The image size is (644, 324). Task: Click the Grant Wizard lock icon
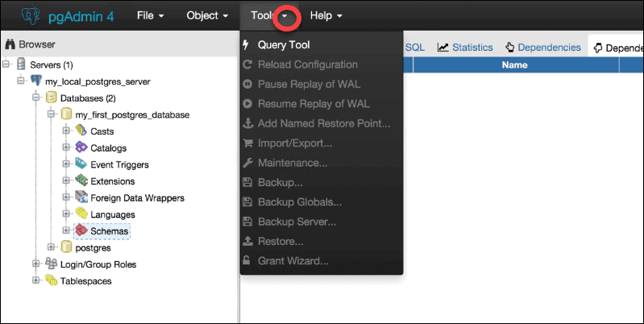point(247,260)
